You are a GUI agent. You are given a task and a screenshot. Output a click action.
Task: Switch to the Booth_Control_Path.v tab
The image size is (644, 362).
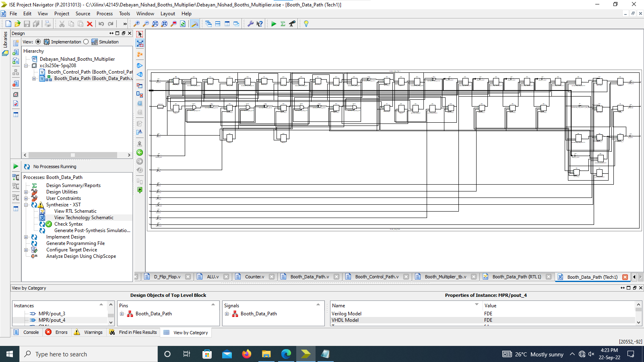click(x=376, y=277)
